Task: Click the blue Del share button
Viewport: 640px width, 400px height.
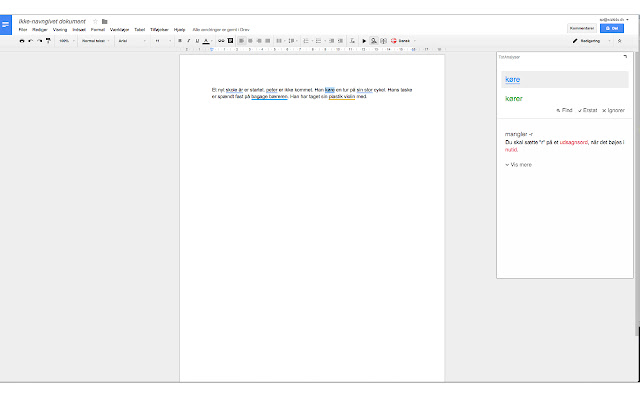Action: [611, 29]
